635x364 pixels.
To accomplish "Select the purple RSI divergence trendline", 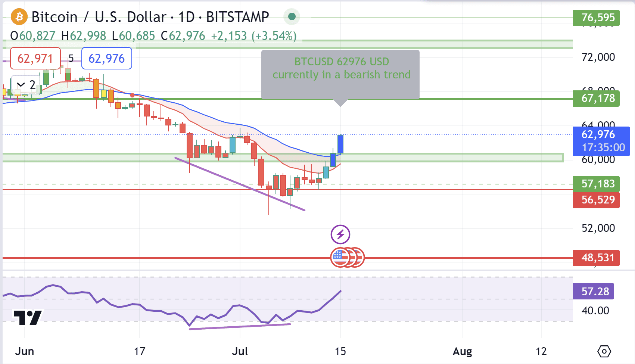I will [240, 327].
